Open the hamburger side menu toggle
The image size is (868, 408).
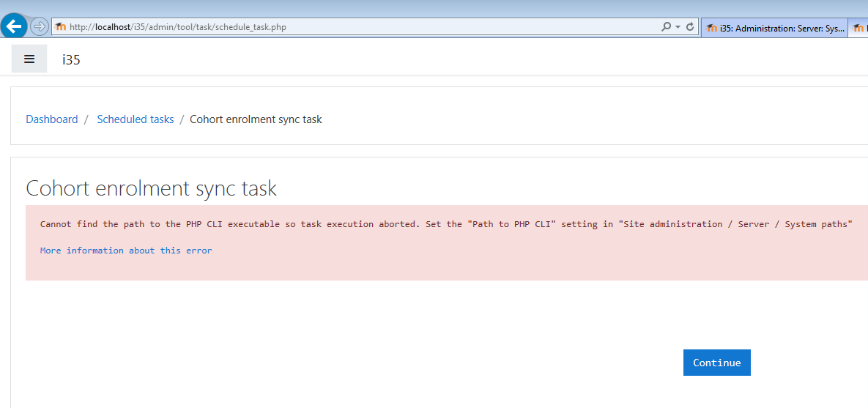pos(29,59)
